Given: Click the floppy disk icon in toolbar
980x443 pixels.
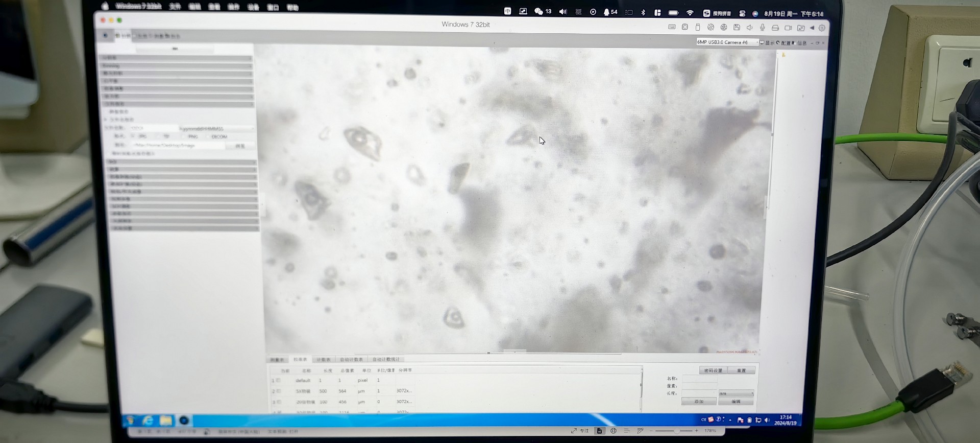Looking at the screenshot, I should click(x=737, y=27).
